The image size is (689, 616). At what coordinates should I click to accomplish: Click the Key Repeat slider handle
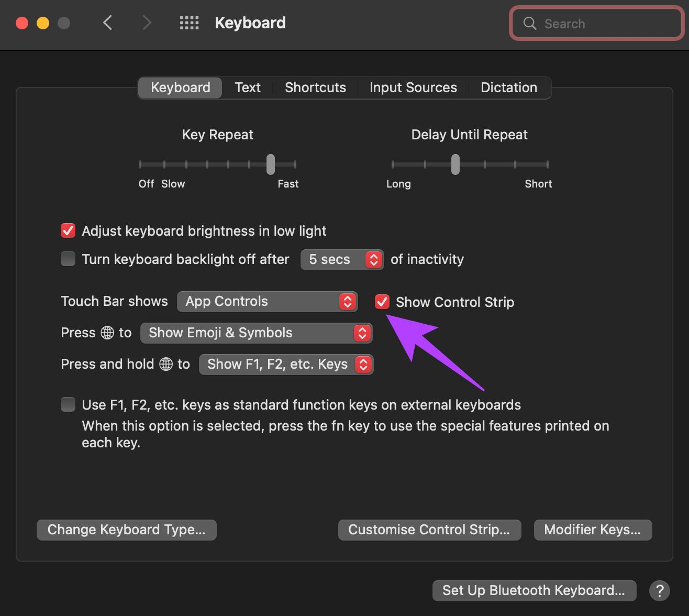(270, 164)
